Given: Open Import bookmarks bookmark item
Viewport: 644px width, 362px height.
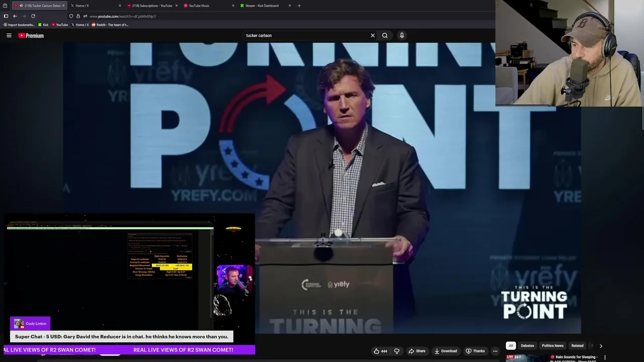Looking at the screenshot, I should tap(19, 25).
